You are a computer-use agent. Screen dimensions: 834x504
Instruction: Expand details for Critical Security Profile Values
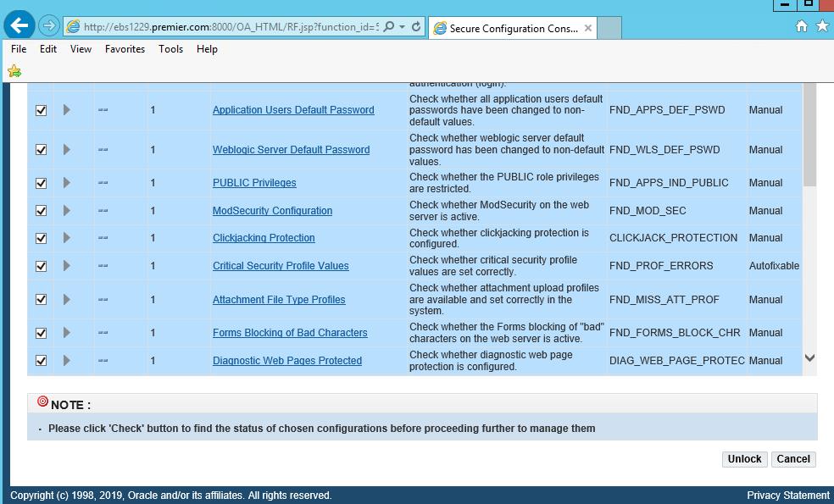(67, 266)
